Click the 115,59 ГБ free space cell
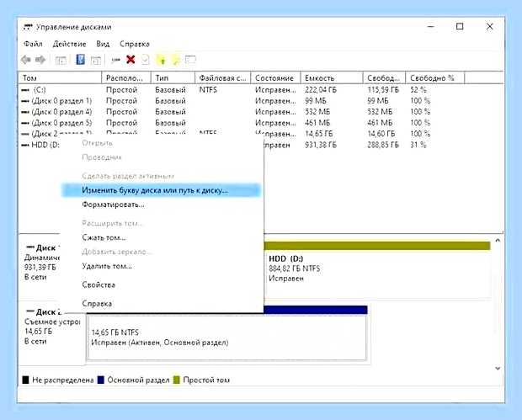522x420 pixels. click(x=383, y=90)
